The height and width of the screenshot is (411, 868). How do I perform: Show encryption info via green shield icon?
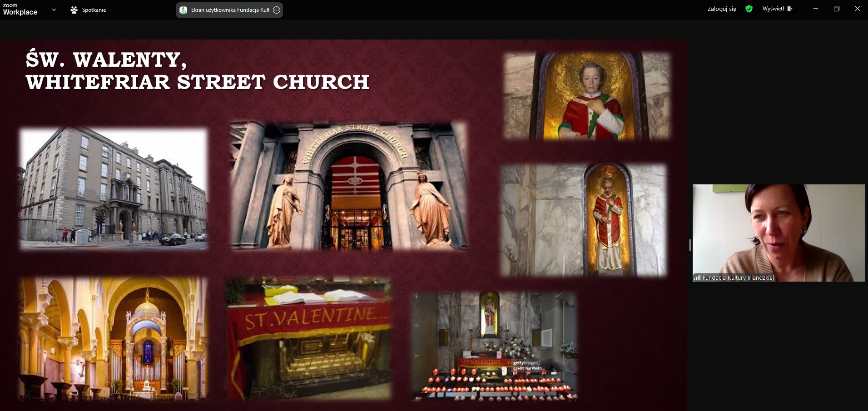coord(749,9)
